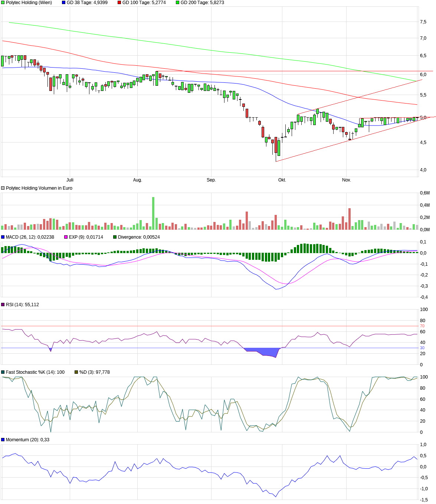Click the dark green Divergence swatch

pyautogui.click(x=115, y=237)
